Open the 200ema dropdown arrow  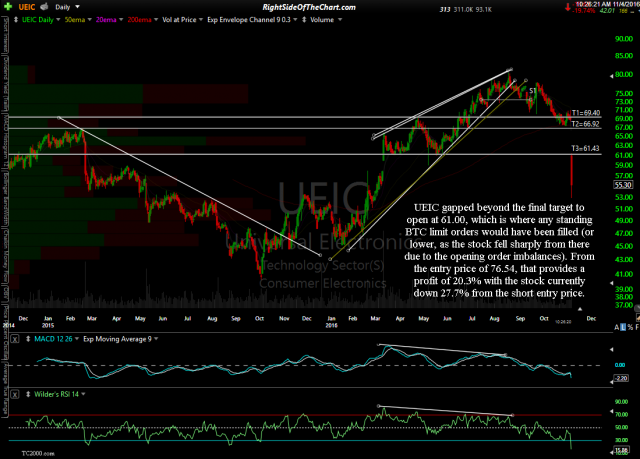point(156,20)
